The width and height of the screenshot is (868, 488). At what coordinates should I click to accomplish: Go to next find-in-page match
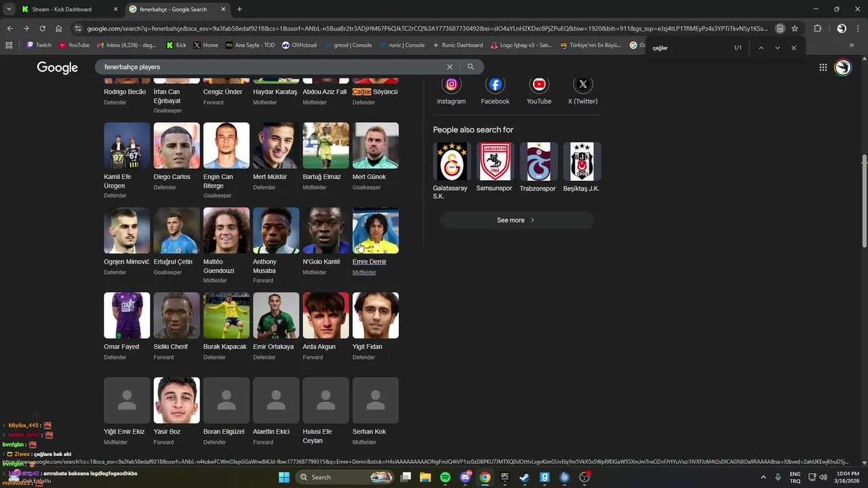point(777,48)
